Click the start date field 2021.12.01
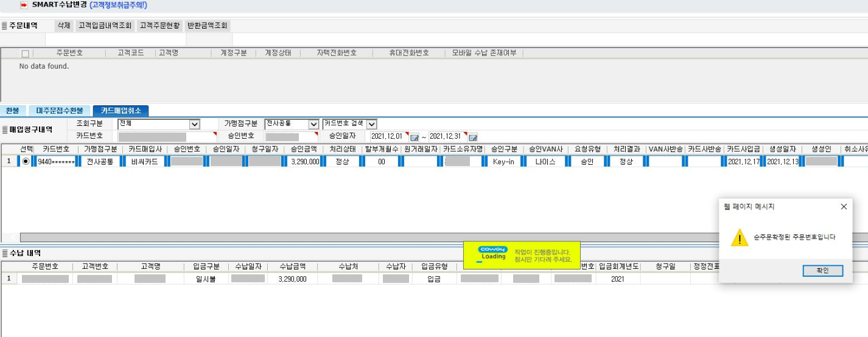Image resolution: width=868 pixels, height=337 pixels. [x=389, y=137]
